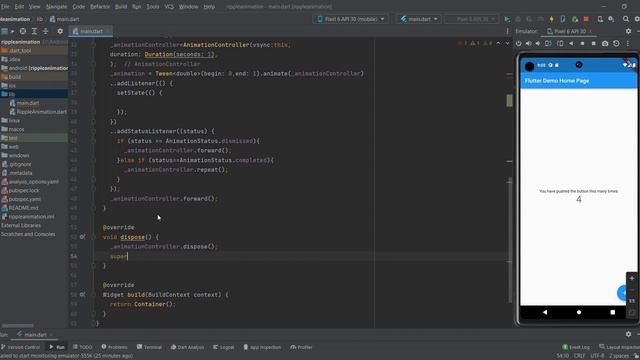Rotate emulator right

(560, 43)
